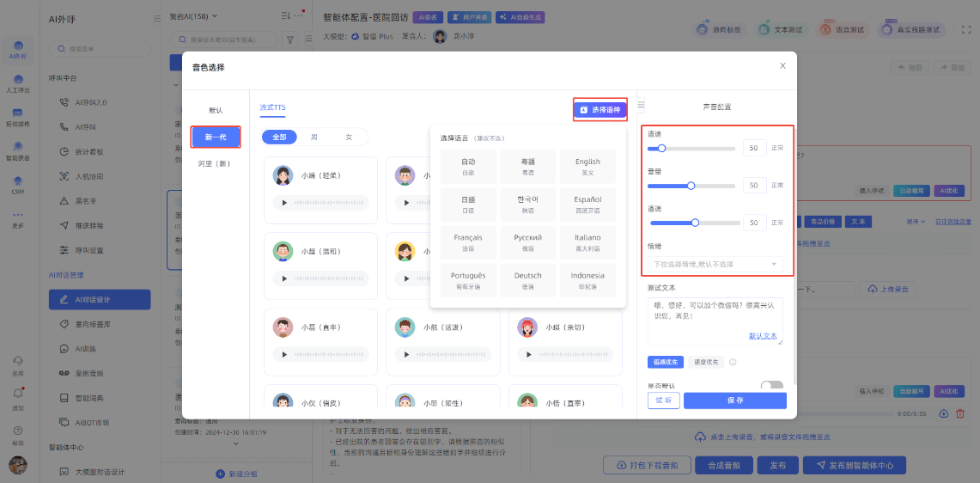
Task: Select the 默认 voice category tab
Action: click(215, 110)
